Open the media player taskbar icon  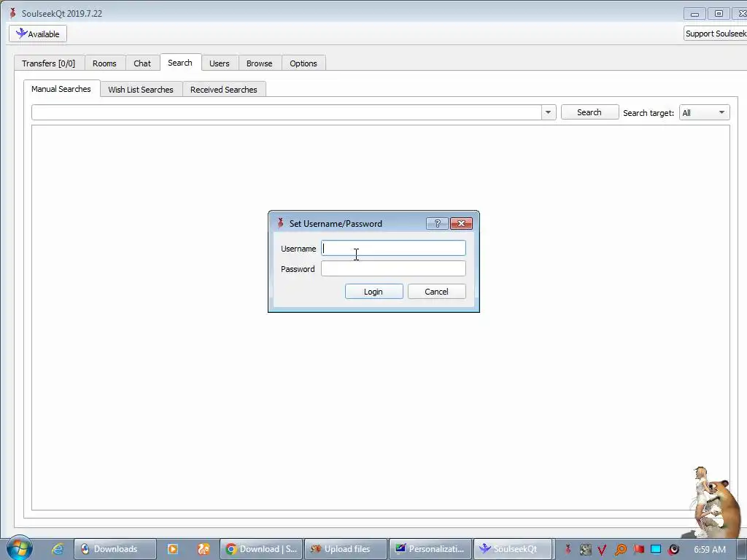pos(172,549)
